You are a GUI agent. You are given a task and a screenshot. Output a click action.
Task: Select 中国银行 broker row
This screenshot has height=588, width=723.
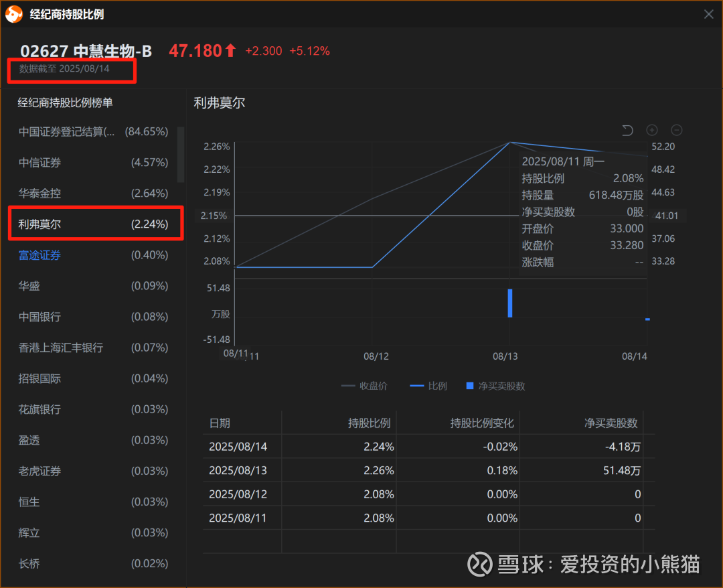coord(93,317)
